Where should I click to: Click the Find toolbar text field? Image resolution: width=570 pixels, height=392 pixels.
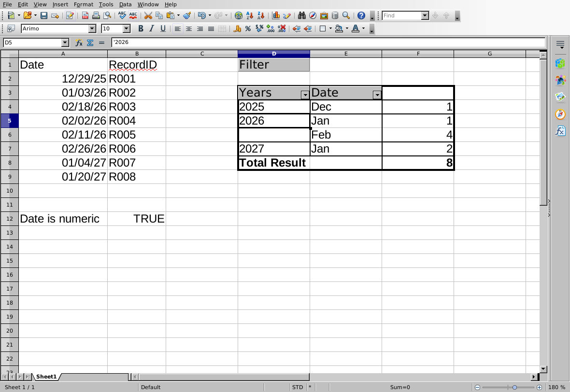tap(402, 15)
